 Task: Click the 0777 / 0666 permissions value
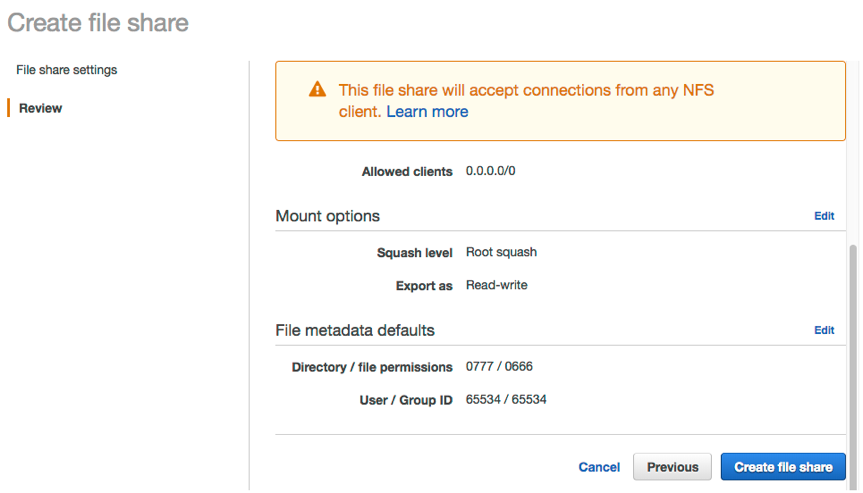point(499,366)
